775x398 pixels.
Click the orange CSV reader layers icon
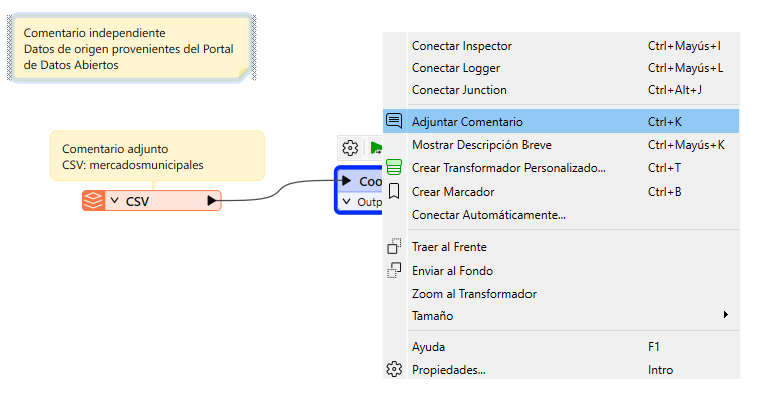point(93,201)
